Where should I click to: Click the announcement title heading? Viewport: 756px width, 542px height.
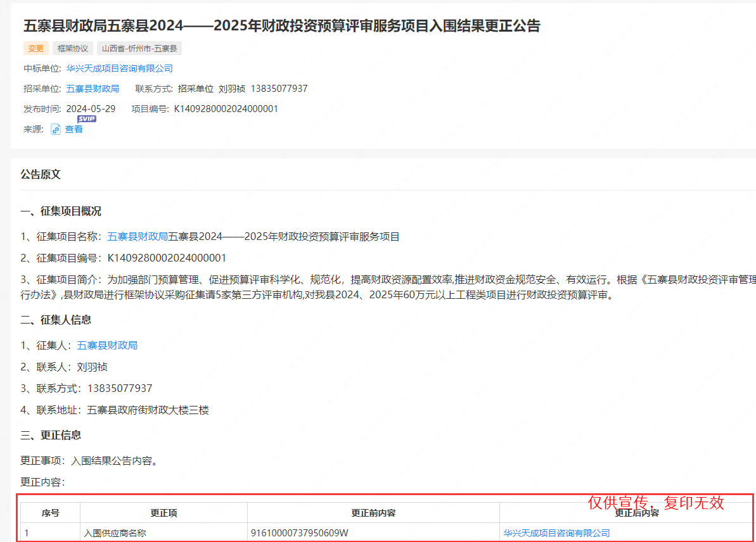pos(281,26)
